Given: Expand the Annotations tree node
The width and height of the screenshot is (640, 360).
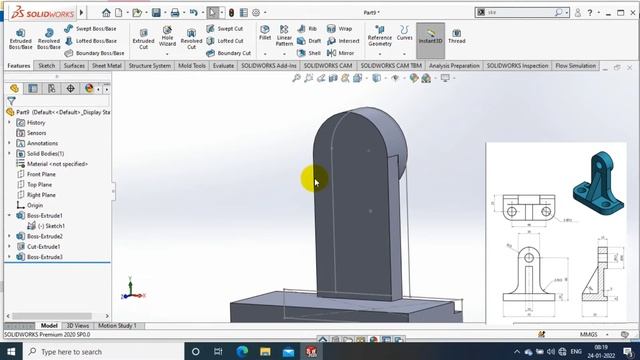Looking at the screenshot, I should point(9,143).
